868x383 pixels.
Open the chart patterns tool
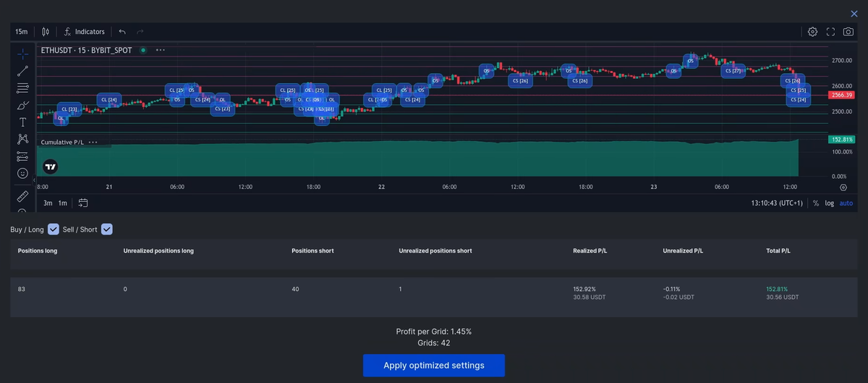[22, 139]
